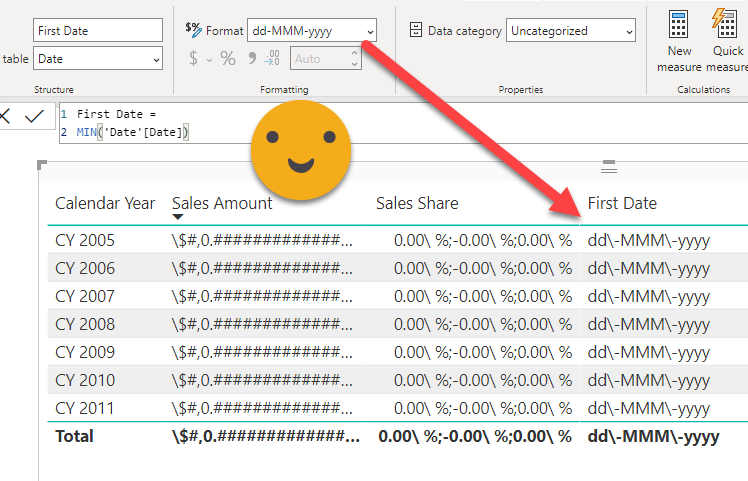
Task: Cancel formula edit with the X icon
Action: click(5, 116)
